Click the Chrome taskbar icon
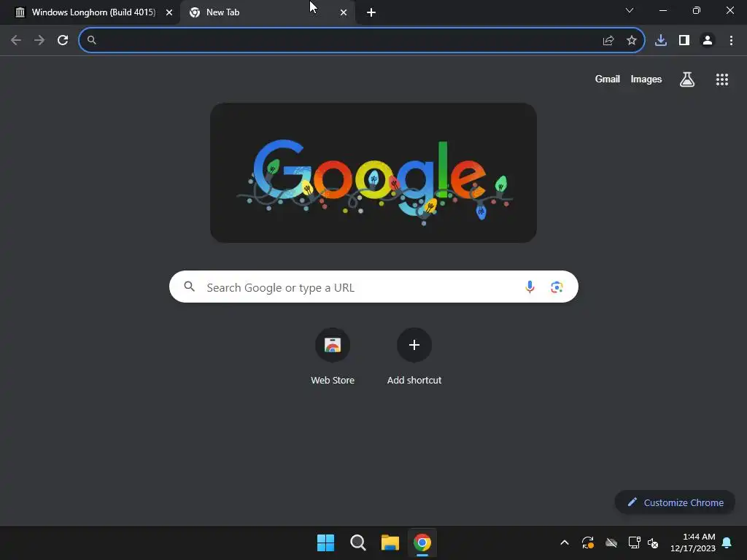The height and width of the screenshot is (560, 747). pos(422,542)
